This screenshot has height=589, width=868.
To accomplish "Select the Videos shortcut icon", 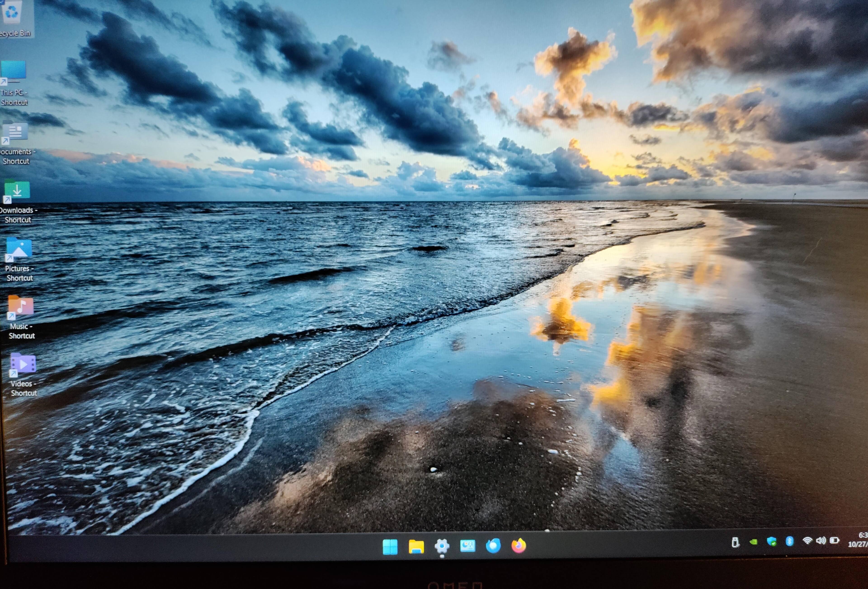I will point(23,364).
